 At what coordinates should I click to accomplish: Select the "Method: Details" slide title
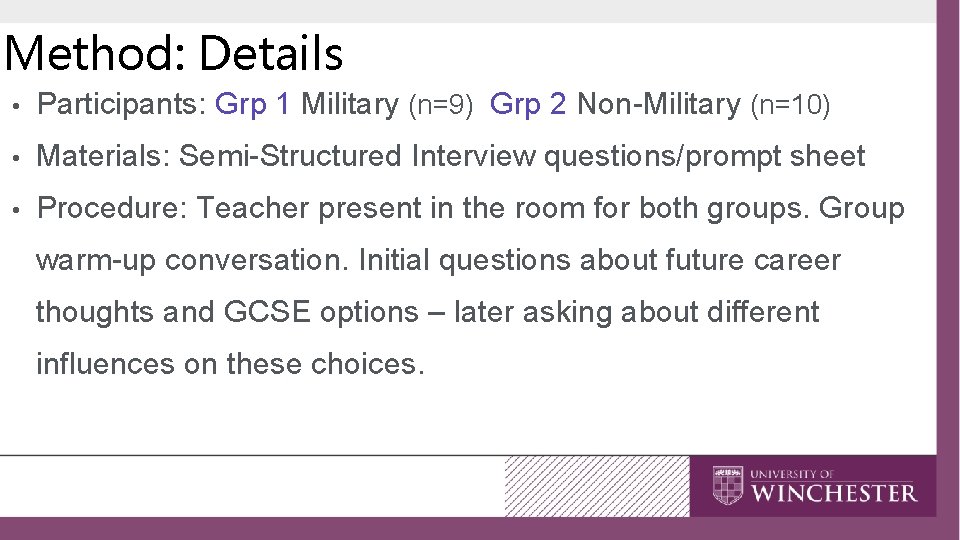pyautogui.click(x=173, y=53)
